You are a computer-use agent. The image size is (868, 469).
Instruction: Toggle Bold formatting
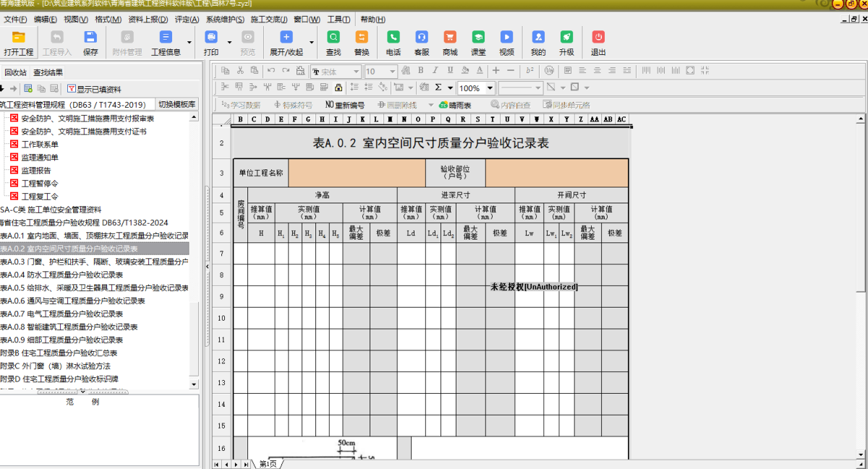[420, 70]
